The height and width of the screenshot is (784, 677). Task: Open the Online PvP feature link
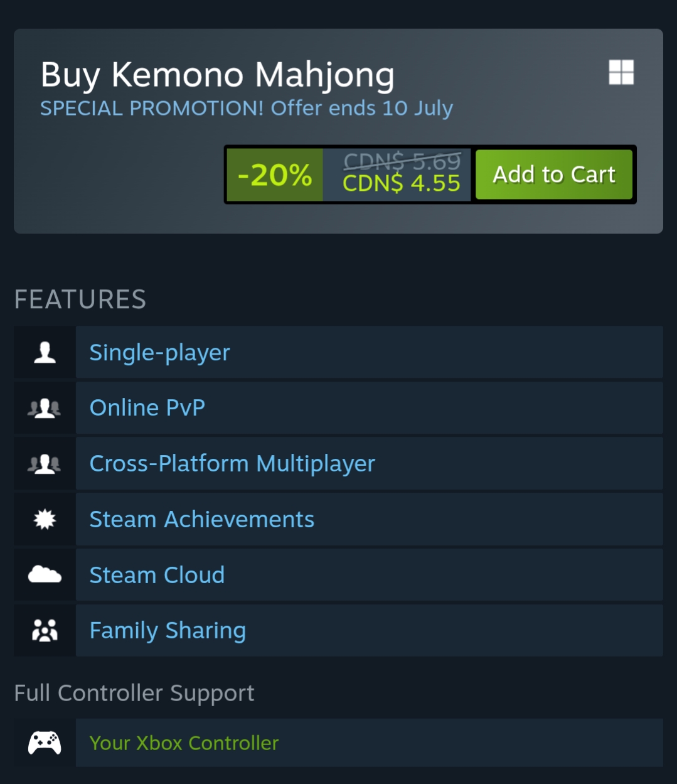pos(147,408)
